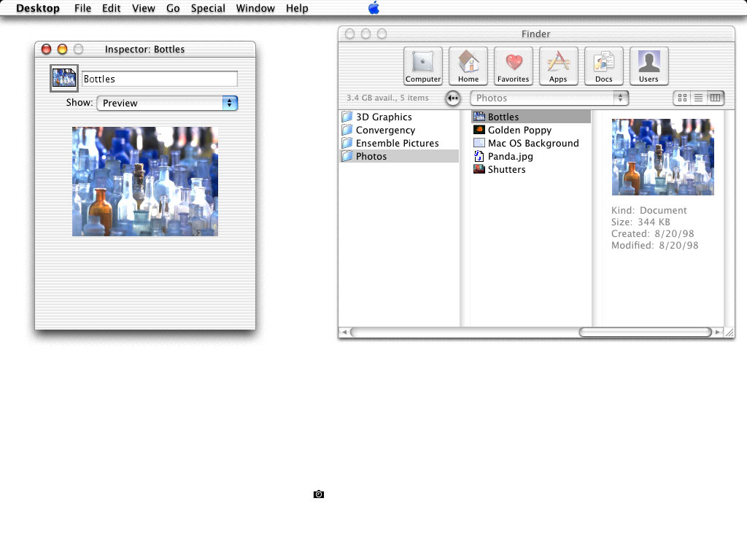
Task: Switch Finder to list view
Action: (698, 98)
